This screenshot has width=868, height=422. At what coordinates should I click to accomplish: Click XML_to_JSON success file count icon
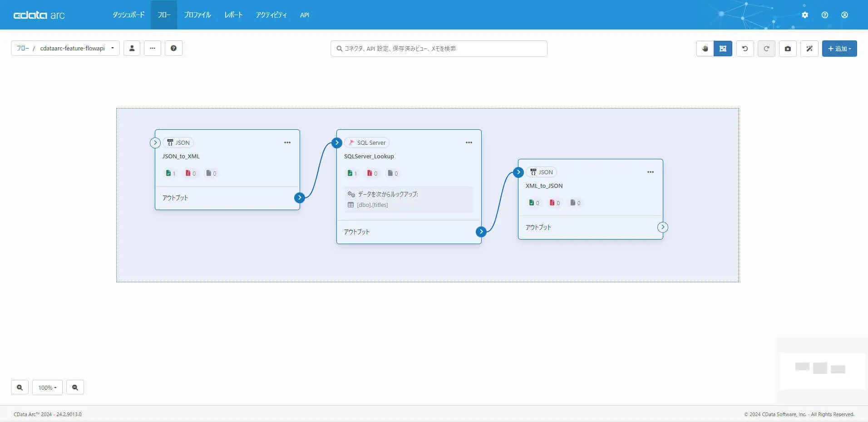[531, 202]
